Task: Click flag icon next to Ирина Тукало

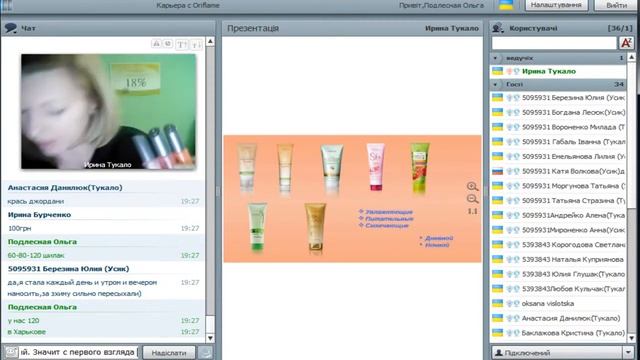Action: 497,71
